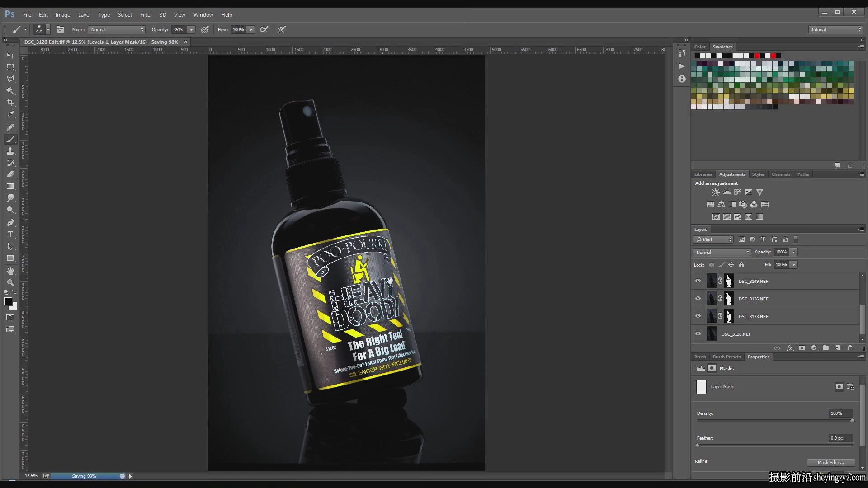Click the Mask Edge button
The width and height of the screenshot is (868, 488).
(830, 462)
